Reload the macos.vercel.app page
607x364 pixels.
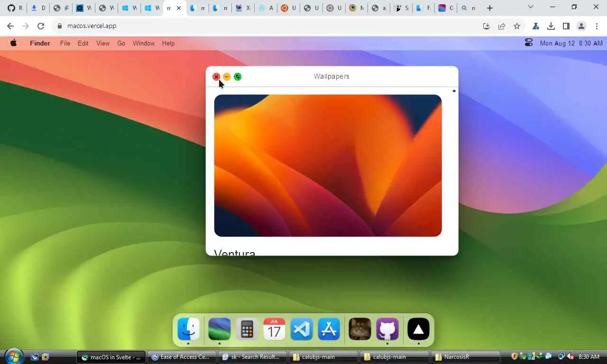[41, 26]
